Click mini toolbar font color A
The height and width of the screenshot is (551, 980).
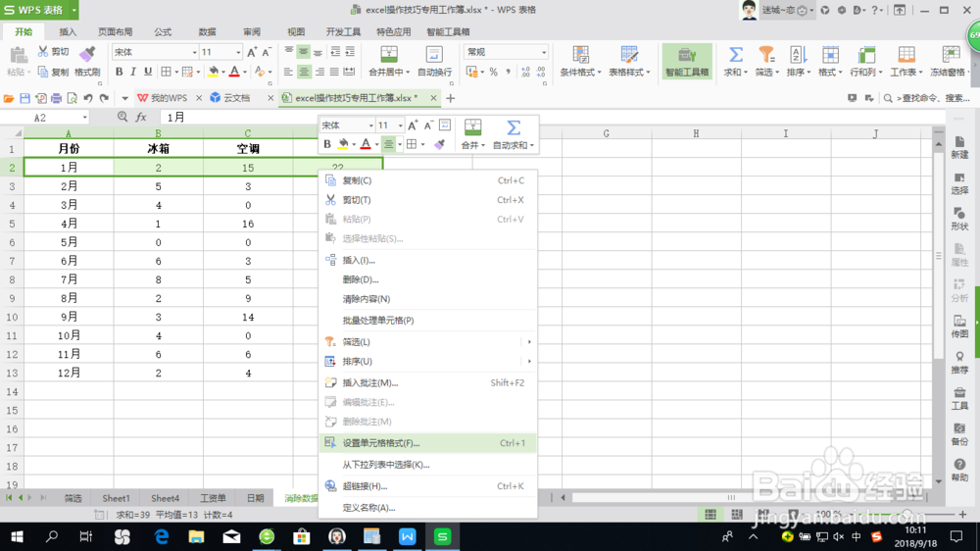[x=366, y=144]
